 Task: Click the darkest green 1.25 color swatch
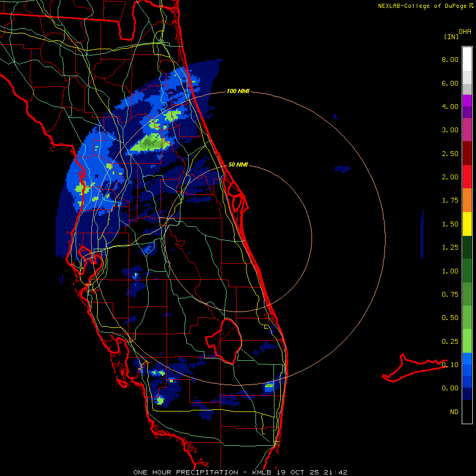click(x=467, y=247)
